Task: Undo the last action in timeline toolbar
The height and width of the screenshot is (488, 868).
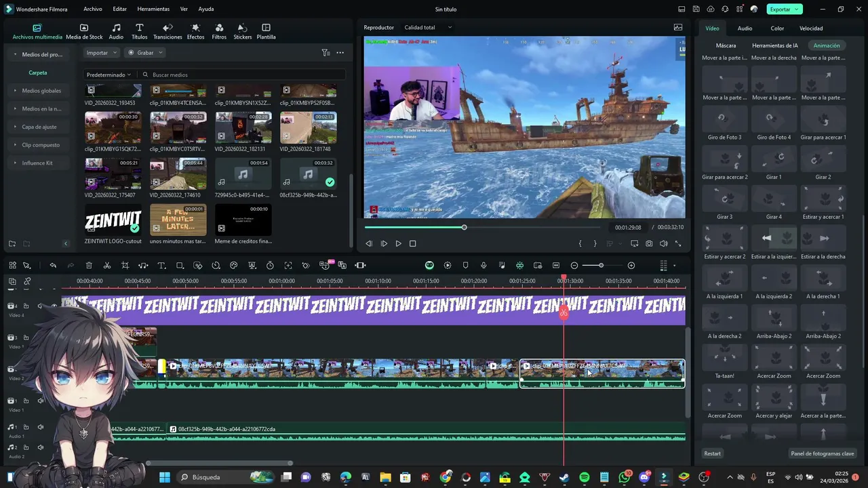Action: [53, 265]
